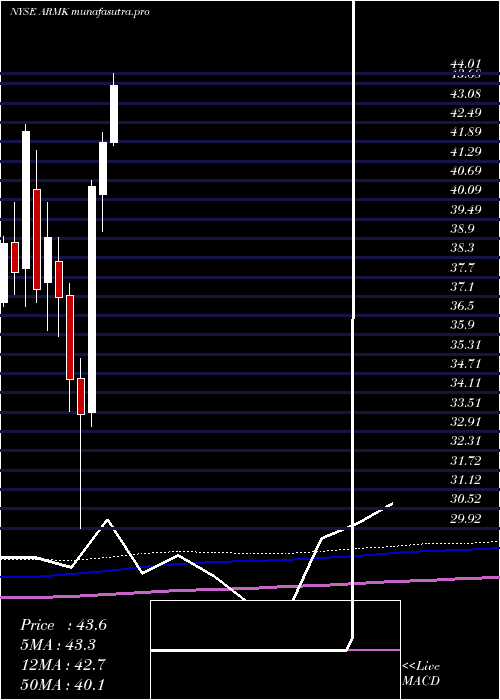The height and width of the screenshot is (700, 500).
Task: Click the 41.29 axis value
Action: (466, 152)
